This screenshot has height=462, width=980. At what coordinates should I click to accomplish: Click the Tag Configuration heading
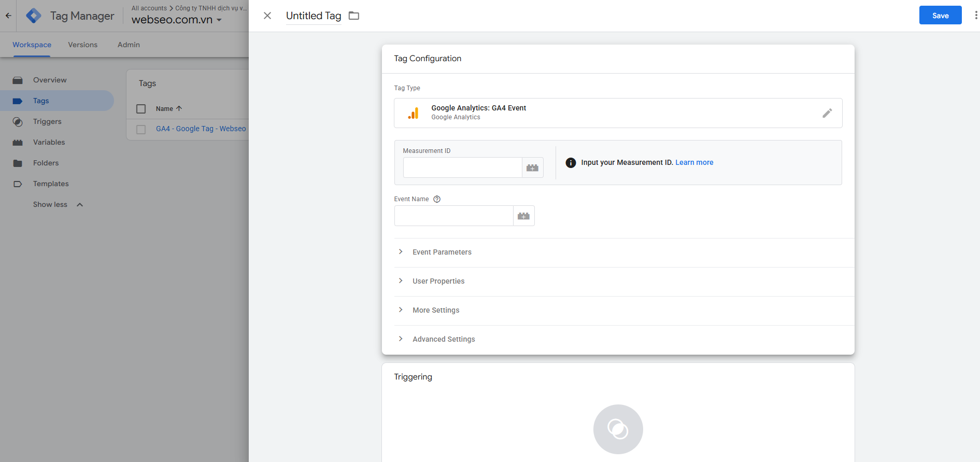tap(428, 59)
